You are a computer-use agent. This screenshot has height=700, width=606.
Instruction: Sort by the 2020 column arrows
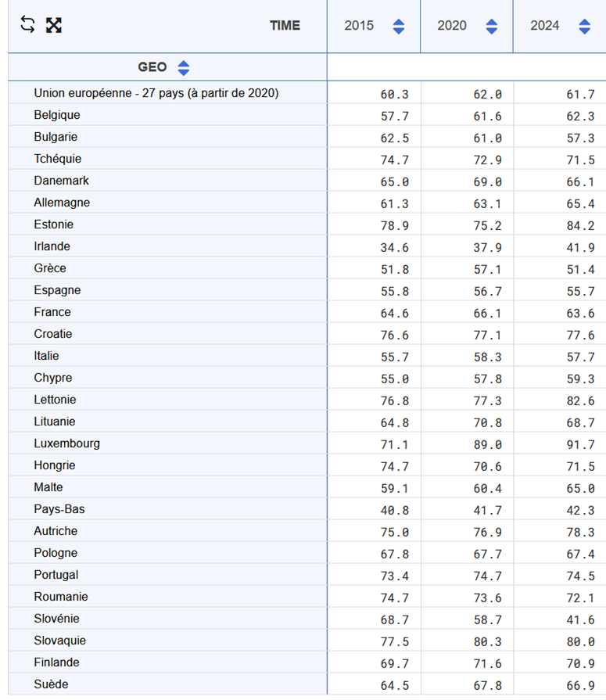(x=491, y=27)
